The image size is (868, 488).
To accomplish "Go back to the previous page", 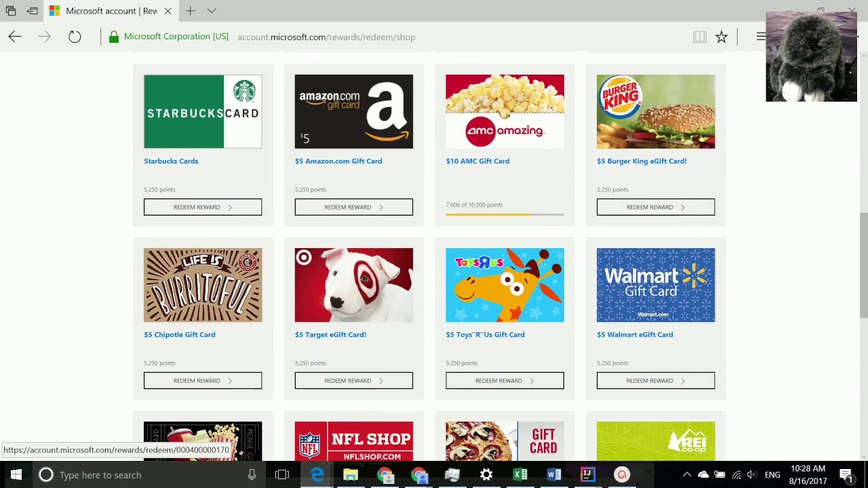I will (15, 37).
